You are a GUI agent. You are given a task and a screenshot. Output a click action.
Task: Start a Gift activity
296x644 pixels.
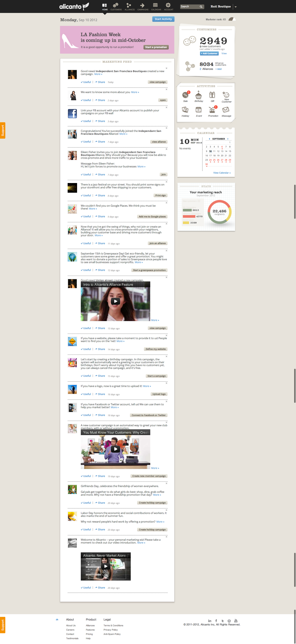click(x=212, y=97)
